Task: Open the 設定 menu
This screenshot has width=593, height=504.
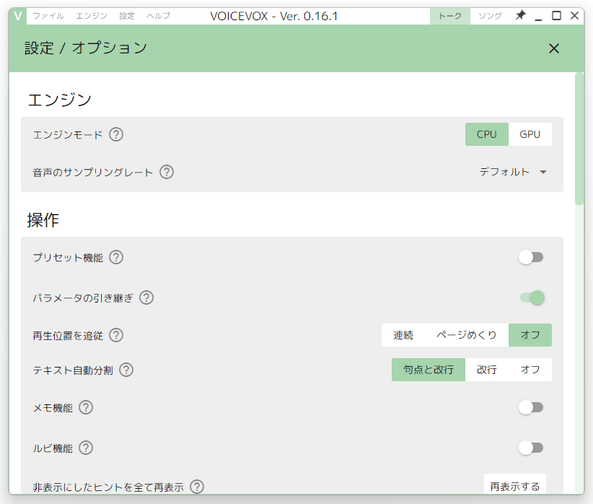Action: coord(127,16)
